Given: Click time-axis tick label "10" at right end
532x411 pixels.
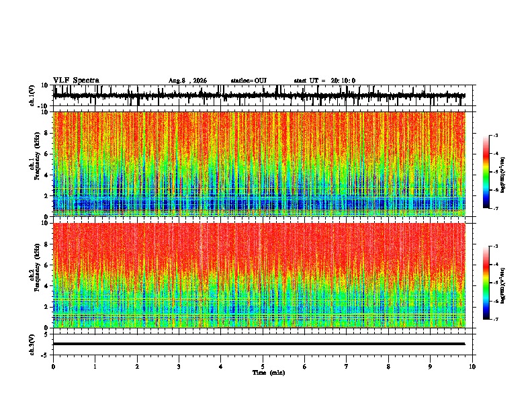Looking at the screenshot, I should click(x=472, y=367).
